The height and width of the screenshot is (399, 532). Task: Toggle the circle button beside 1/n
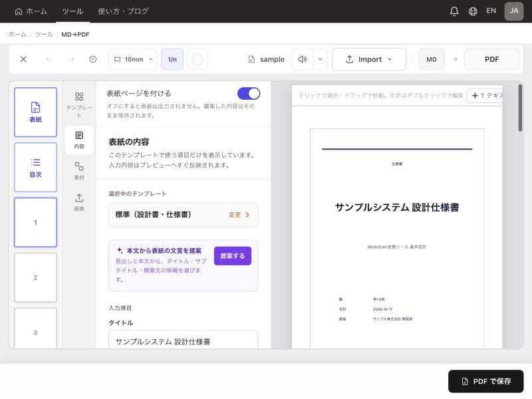pyautogui.click(x=197, y=59)
